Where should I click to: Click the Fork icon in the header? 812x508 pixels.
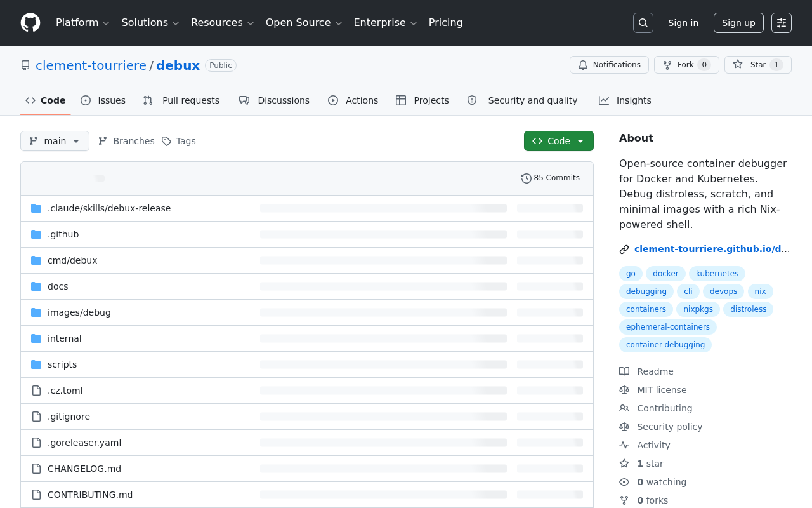(x=667, y=65)
